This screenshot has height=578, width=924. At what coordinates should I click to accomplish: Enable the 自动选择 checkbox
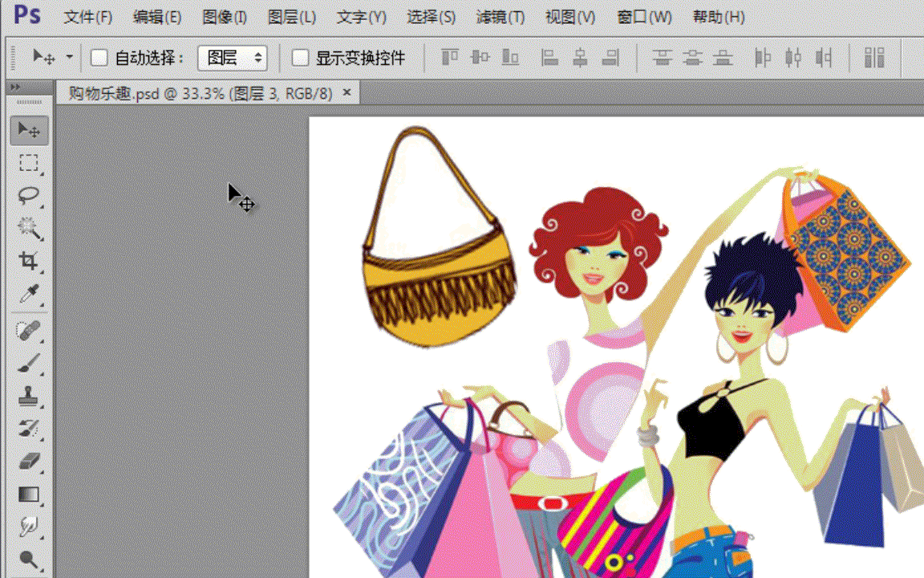(x=99, y=58)
